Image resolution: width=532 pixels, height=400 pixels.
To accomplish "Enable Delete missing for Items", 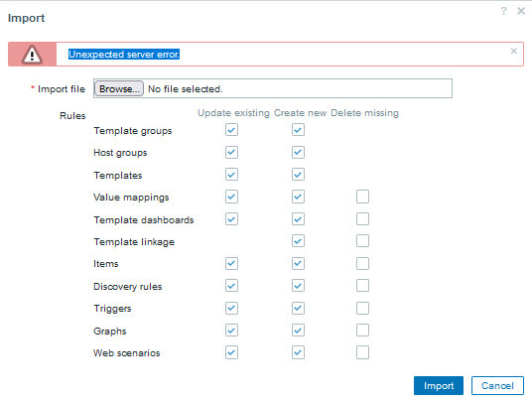I will (362, 263).
